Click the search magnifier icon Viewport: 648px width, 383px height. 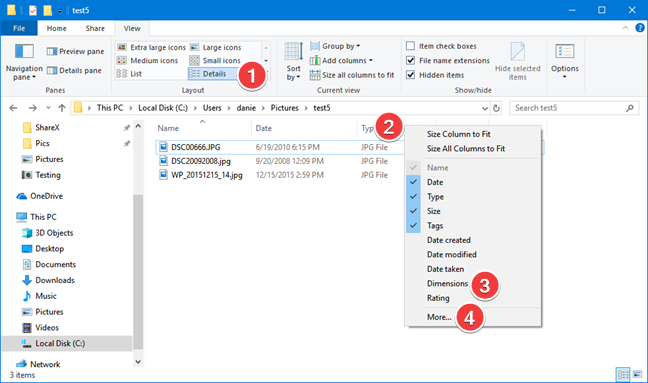click(629, 108)
